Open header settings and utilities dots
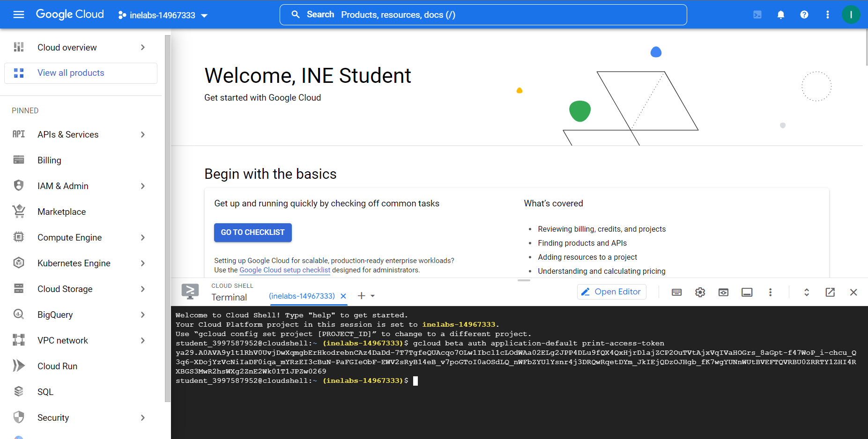868x439 pixels. click(x=828, y=15)
